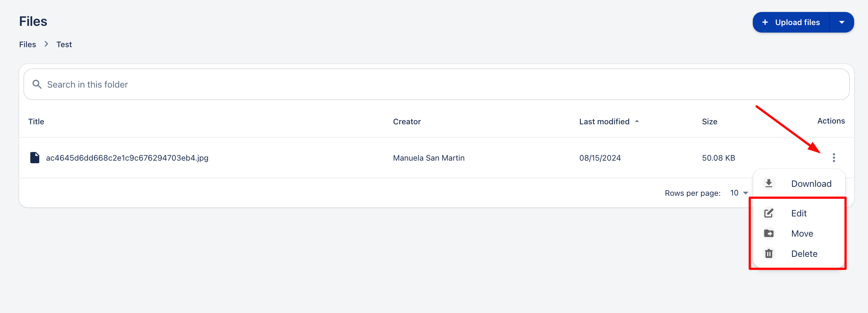Select Download from the context menu
The width and height of the screenshot is (868, 313).
tap(811, 183)
